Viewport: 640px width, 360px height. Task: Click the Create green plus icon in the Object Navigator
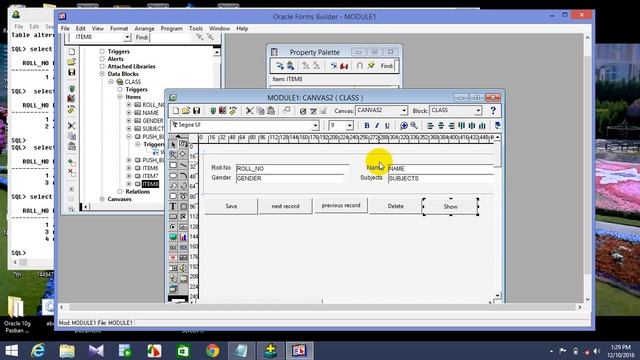[71, 162]
